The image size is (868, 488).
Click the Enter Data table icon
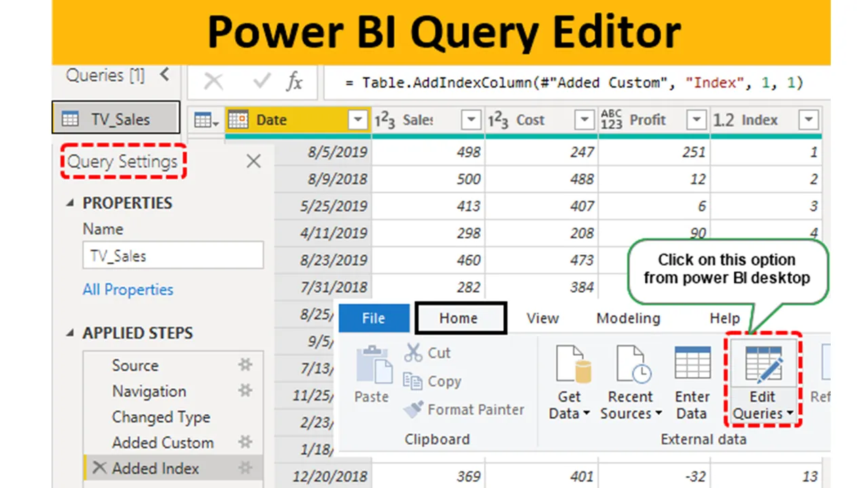point(692,366)
